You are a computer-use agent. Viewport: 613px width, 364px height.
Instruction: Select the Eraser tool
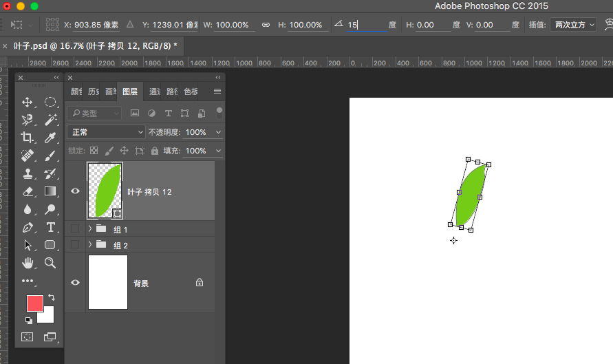tap(27, 191)
